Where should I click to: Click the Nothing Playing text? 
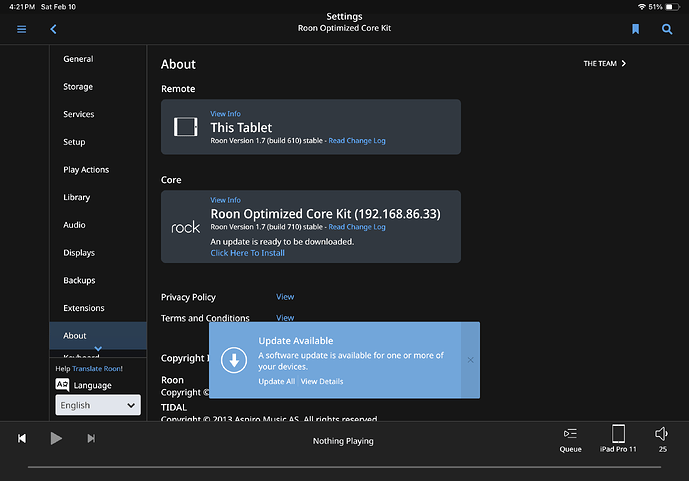coord(343,441)
